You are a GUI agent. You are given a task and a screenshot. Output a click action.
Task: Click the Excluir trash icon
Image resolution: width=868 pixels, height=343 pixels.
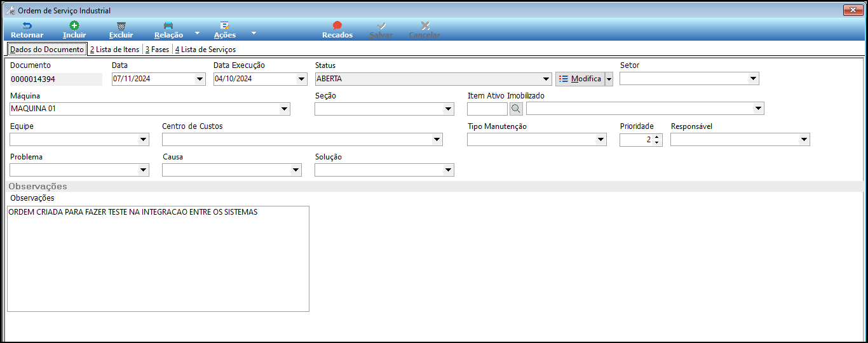[121, 26]
